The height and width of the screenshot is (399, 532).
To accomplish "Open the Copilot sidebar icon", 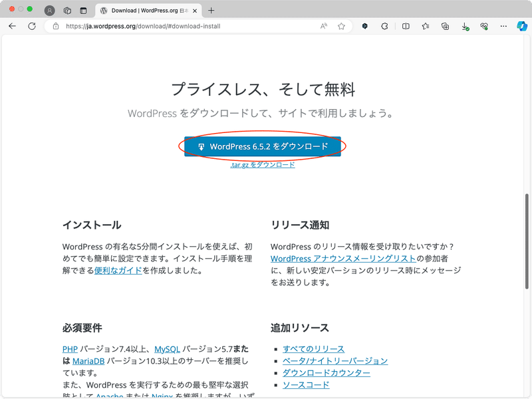I will (522, 26).
